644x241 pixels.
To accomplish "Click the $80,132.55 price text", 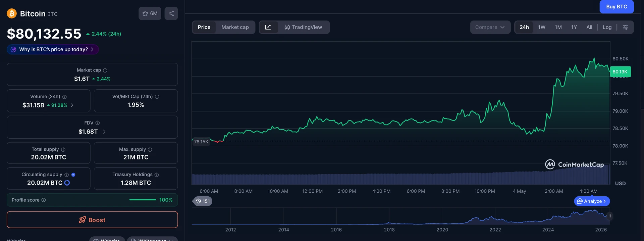I will pos(44,34).
